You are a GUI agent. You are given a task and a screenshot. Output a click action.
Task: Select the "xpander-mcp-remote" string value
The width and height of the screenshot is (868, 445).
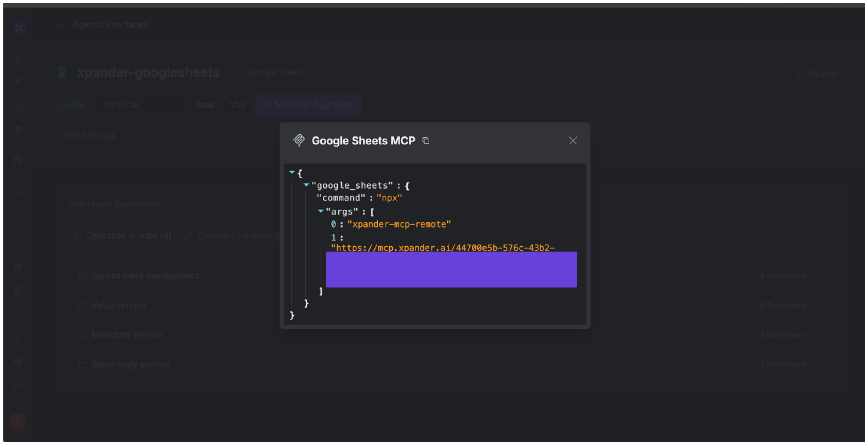(399, 224)
